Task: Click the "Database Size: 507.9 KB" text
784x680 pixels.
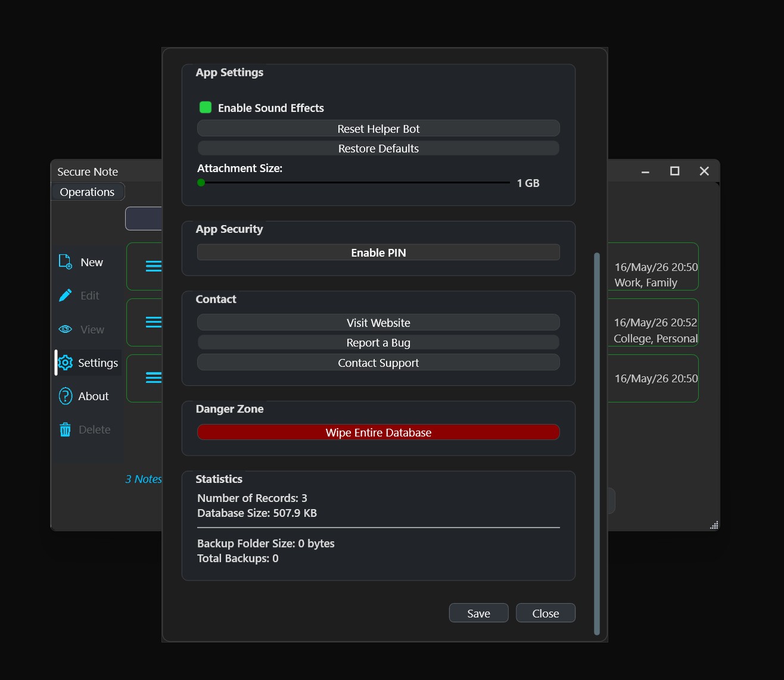Action: point(257,513)
